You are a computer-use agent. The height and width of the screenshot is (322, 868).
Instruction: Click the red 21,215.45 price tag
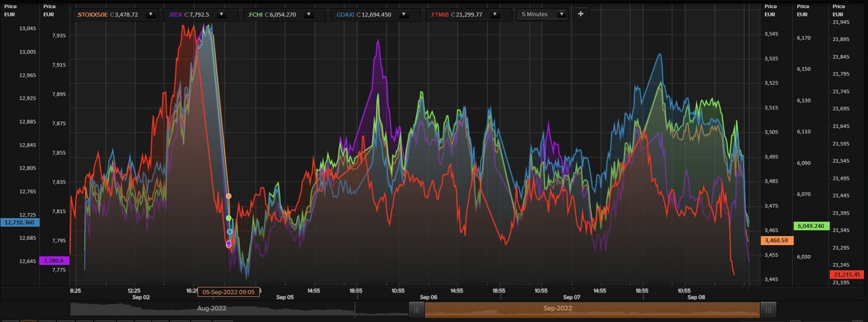pos(846,274)
